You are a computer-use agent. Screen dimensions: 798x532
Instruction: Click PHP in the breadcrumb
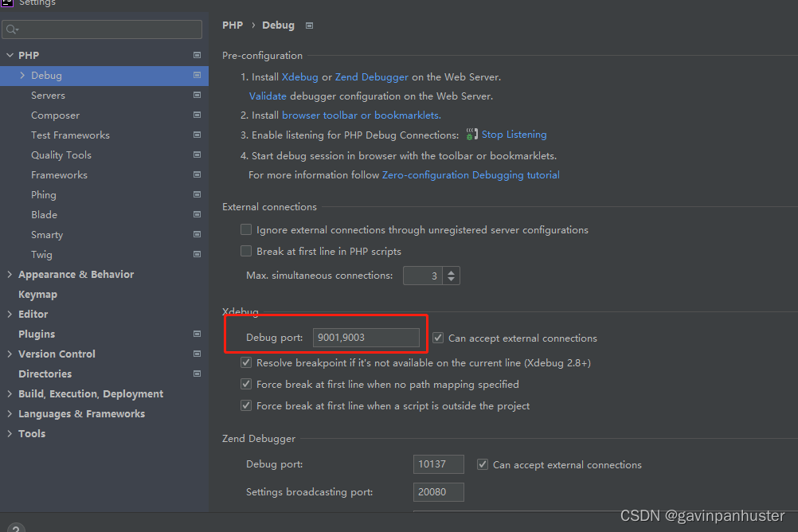click(233, 25)
